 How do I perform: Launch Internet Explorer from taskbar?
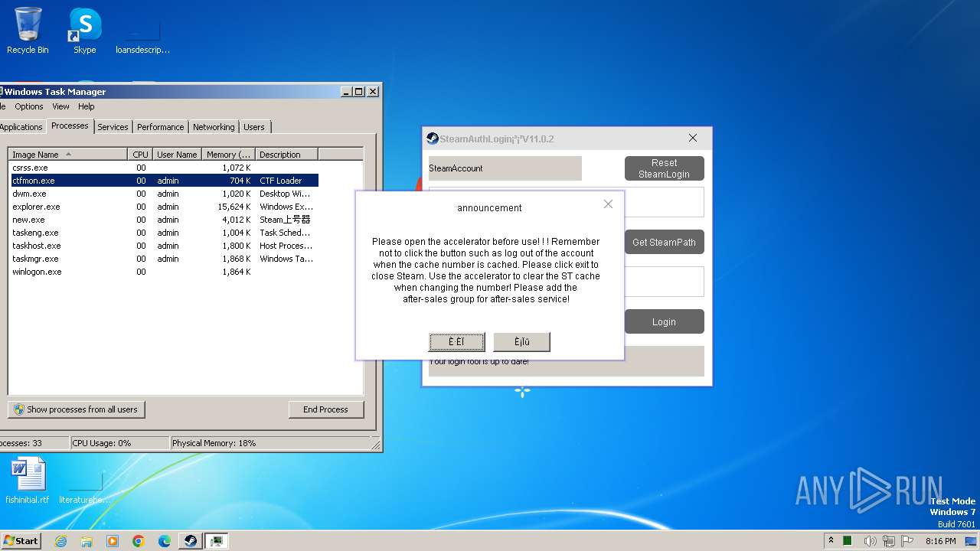(60, 541)
